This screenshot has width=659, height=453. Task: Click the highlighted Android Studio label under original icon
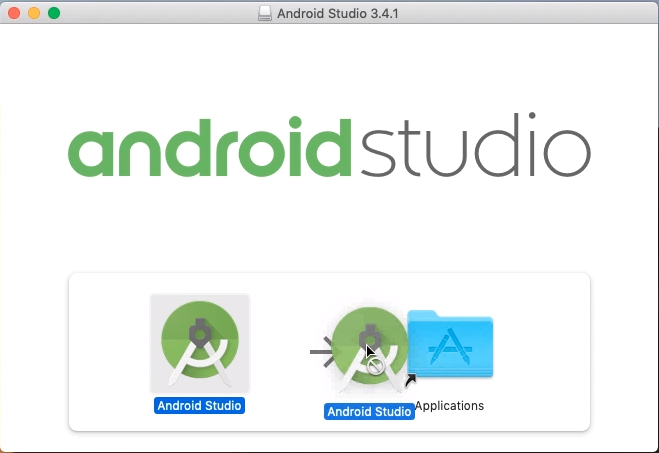tap(199, 406)
